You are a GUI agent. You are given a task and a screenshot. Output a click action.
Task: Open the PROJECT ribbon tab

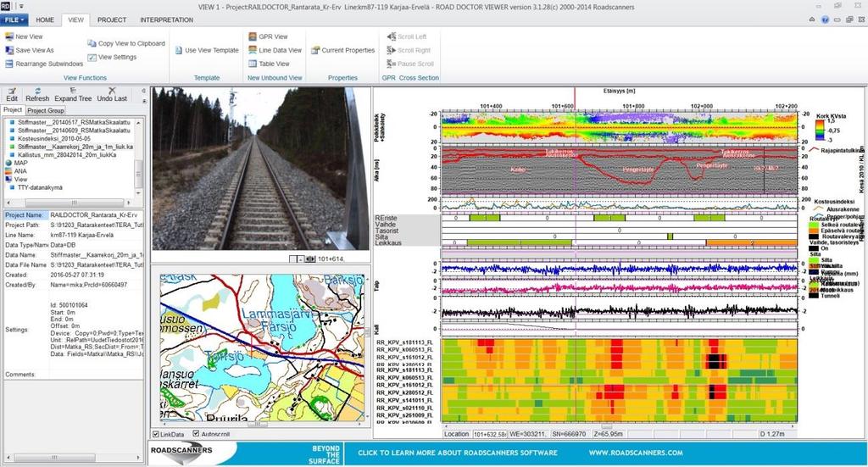click(112, 20)
